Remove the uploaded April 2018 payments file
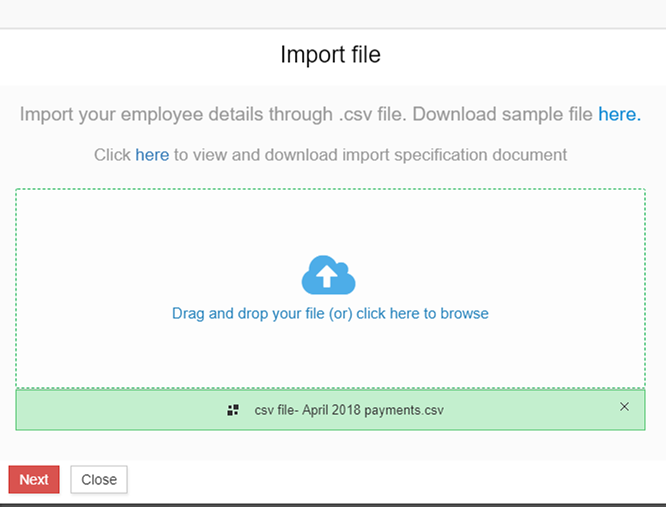Viewport: 666px width, 507px height. tap(625, 406)
